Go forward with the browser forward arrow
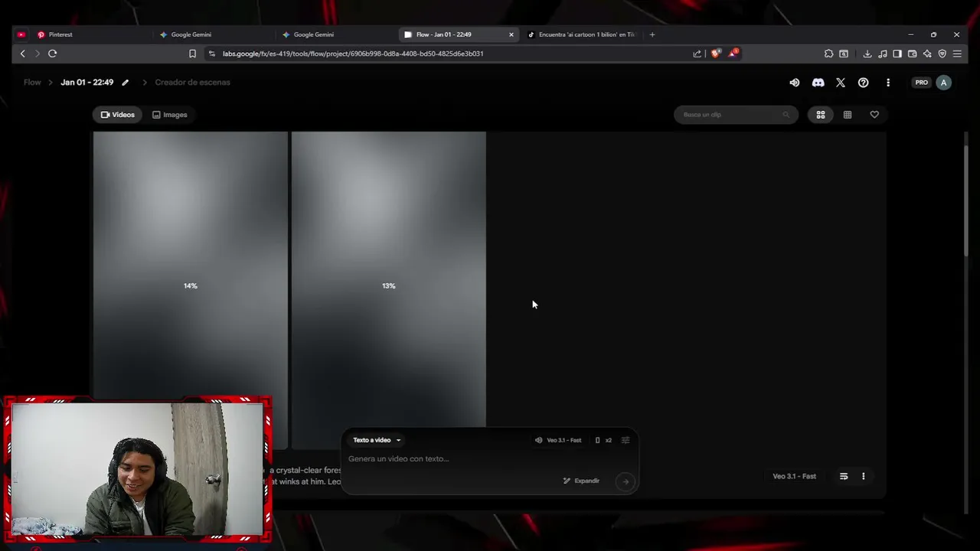This screenshot has height=551, width=980. click(37, 54)
